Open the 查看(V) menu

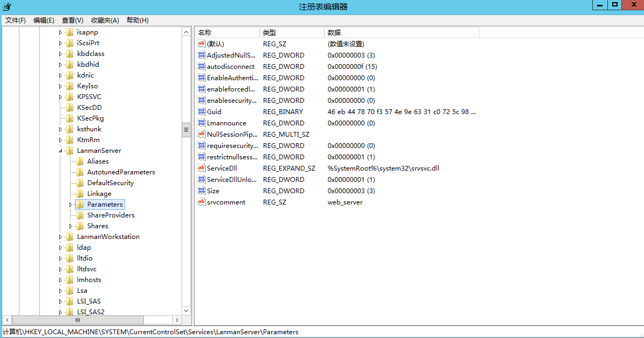pyautogui.click(x=73, y=20)
